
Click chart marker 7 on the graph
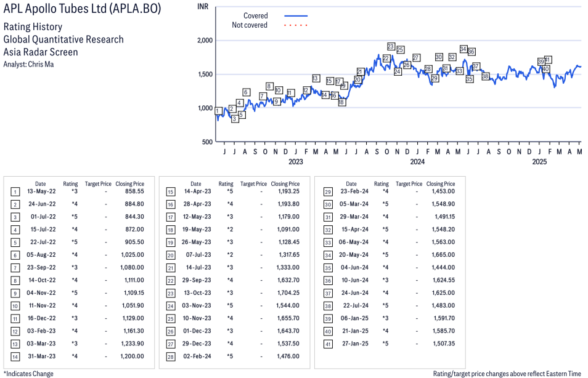263,96
